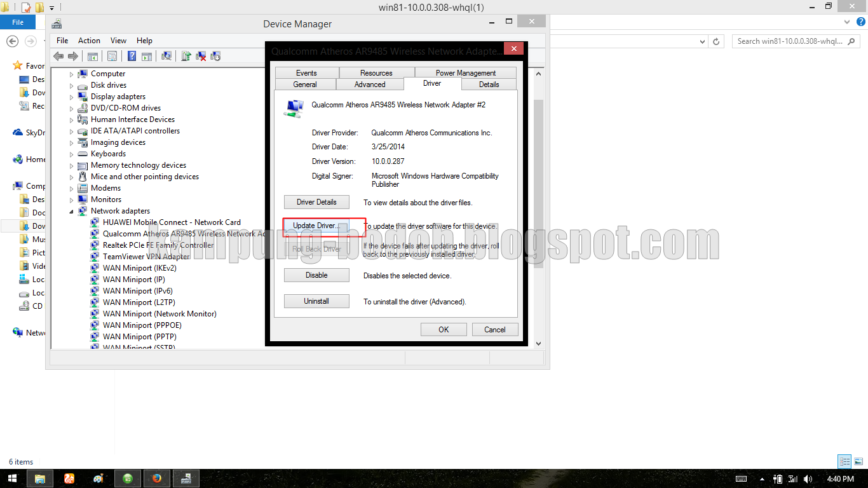Switch Explorer to details view
The height and width of the screenshot is (488, 868).
(x=844, y=462)
